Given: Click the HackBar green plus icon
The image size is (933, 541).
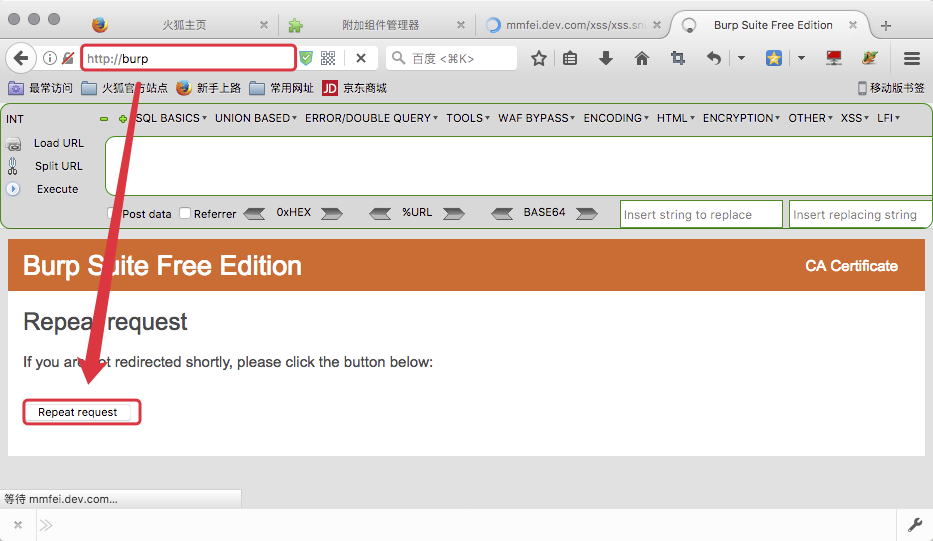Looking at the screenshot, I should 123,119.
